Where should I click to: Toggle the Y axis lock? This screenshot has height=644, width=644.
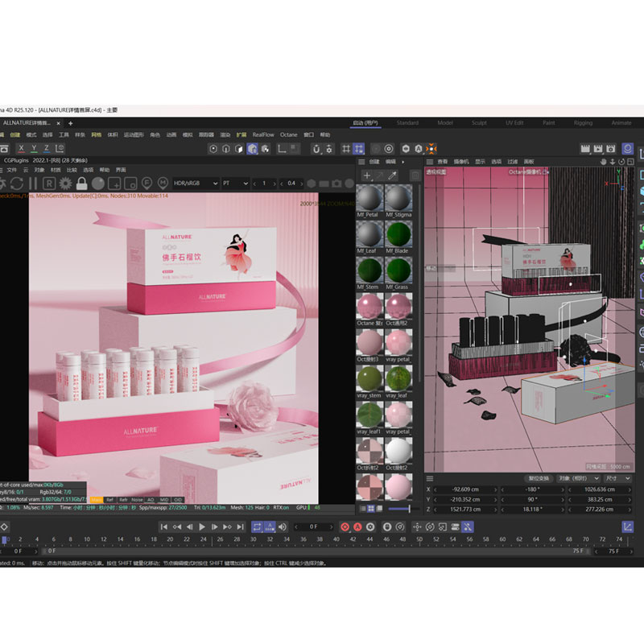34,148
